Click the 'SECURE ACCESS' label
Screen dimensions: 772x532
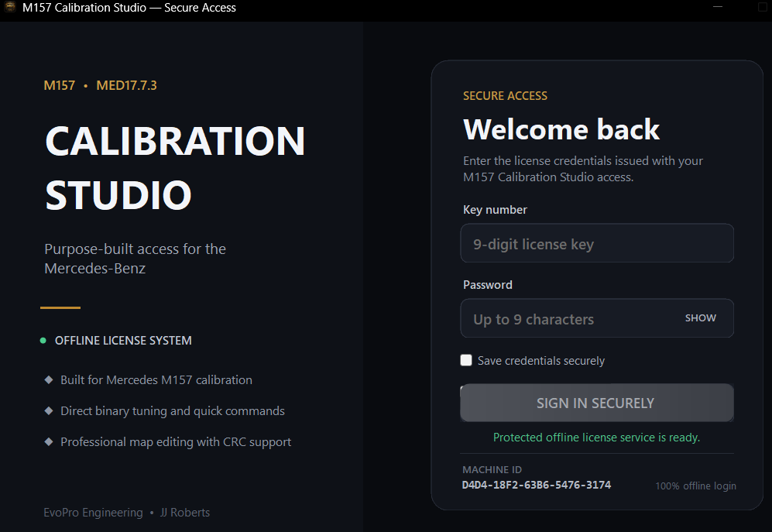(505, 95)
